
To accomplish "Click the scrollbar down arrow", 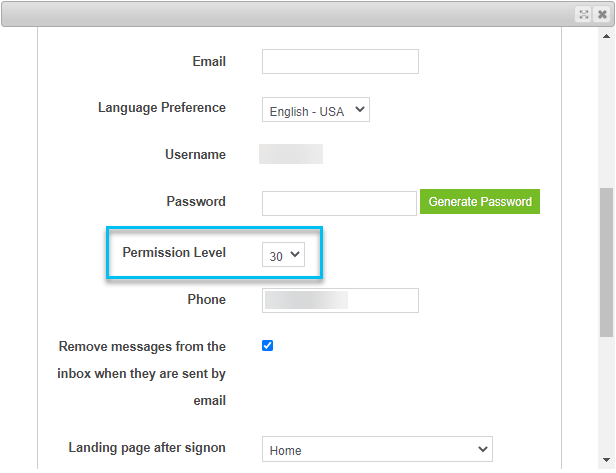I will click(x=607, y=460).
